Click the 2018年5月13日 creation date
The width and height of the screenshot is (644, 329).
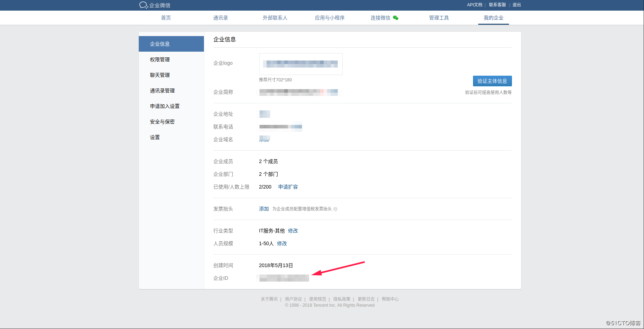(276, 265)
